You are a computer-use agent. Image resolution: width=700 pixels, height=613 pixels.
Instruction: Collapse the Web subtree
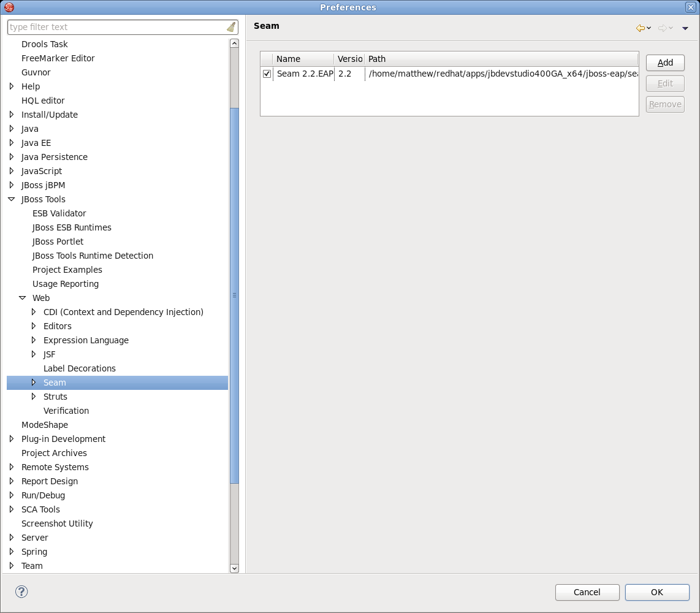tap(23, 297)
